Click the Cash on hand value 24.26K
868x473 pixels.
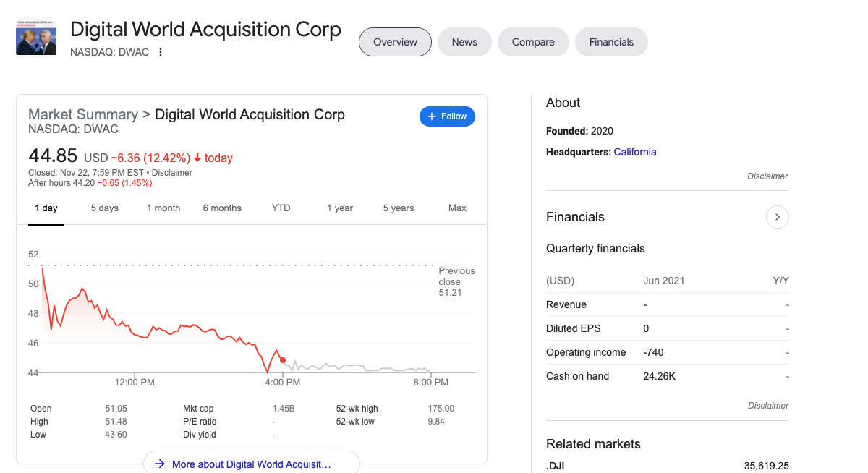click(x=658, y=376)
